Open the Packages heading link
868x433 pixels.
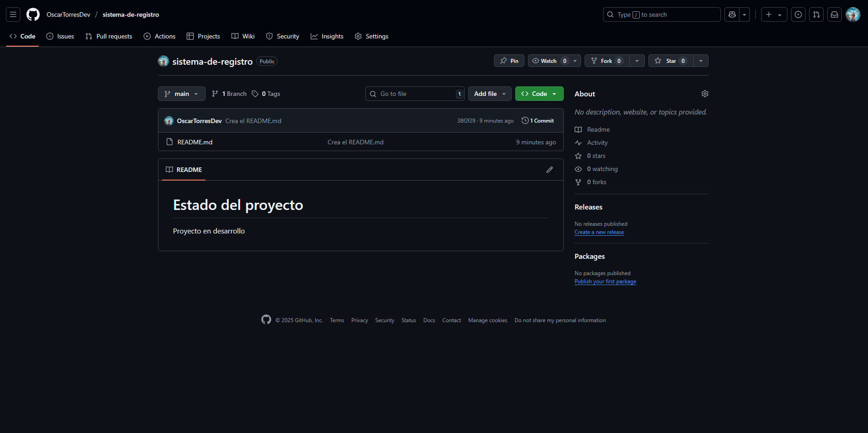tap(590, 256)
